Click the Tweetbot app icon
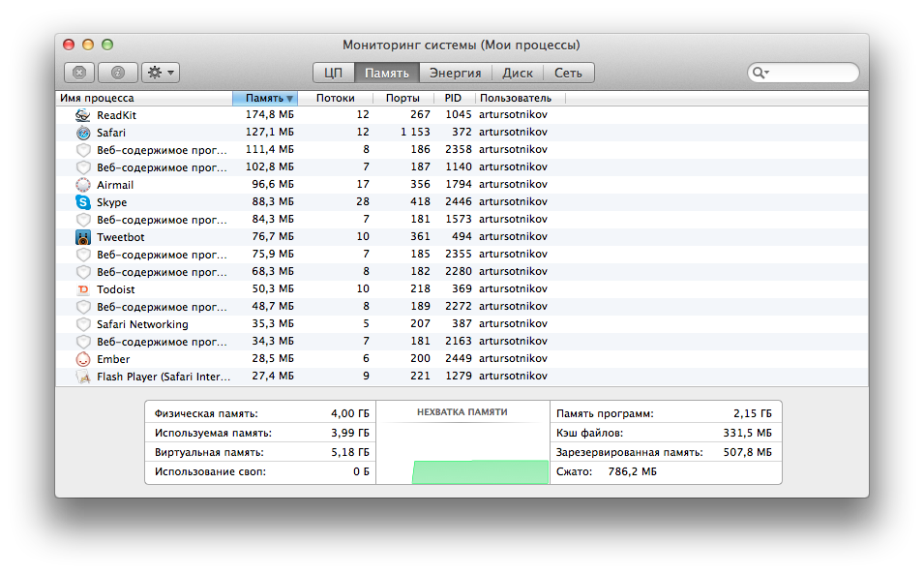This screenshot has width=924, height=574. (x=83, y=237)
